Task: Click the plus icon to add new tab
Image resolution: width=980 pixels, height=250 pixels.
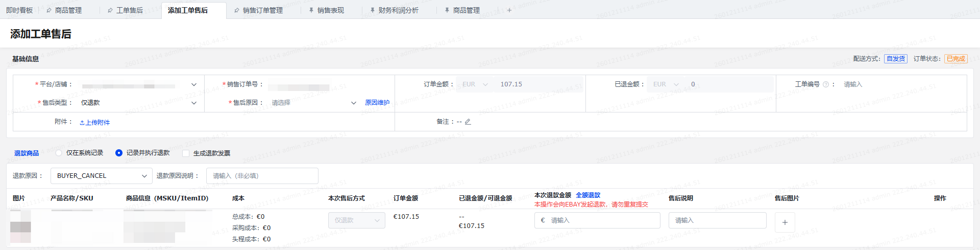Action: coord(509,10)
